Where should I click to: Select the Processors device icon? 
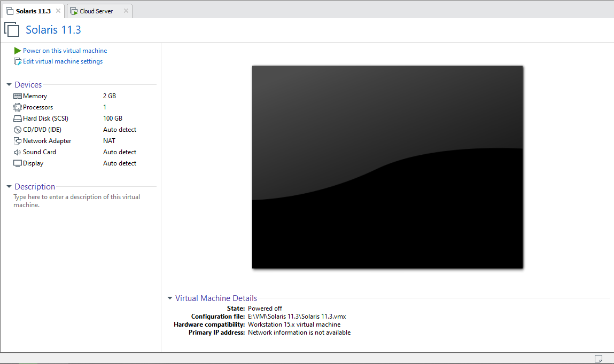[x=18, y=107]
